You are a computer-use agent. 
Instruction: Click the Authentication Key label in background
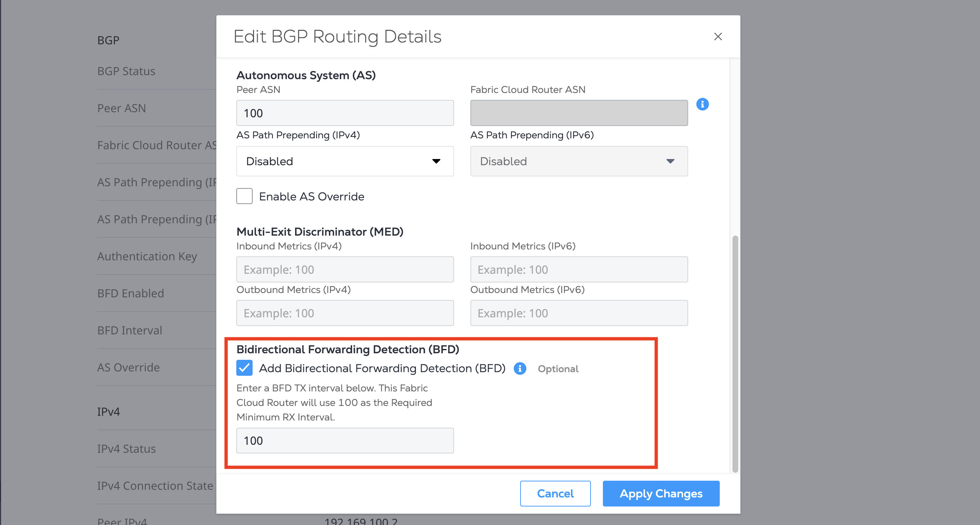147,256
